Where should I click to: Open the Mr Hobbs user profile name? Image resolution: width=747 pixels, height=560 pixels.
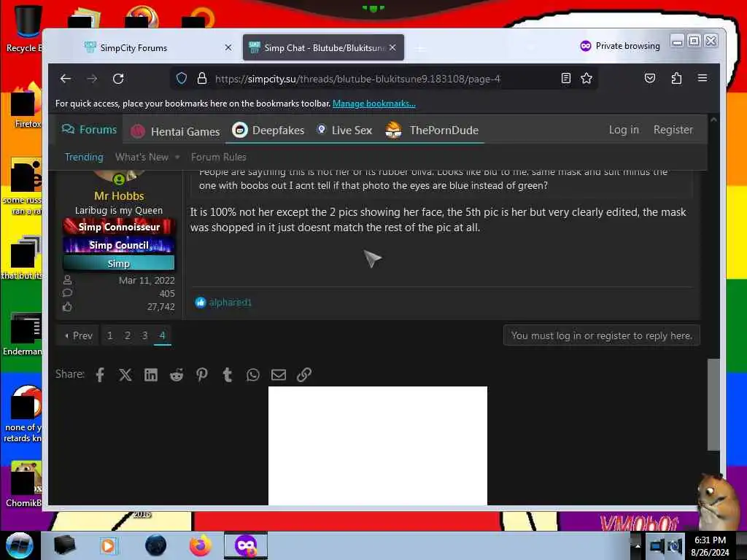(x=119, y=195)
